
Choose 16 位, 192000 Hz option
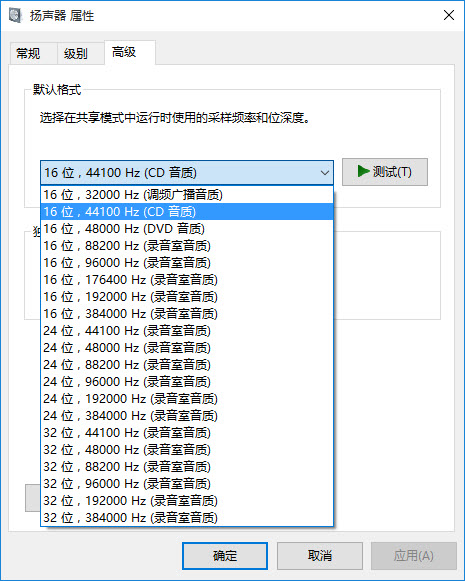tap(187, 297)
